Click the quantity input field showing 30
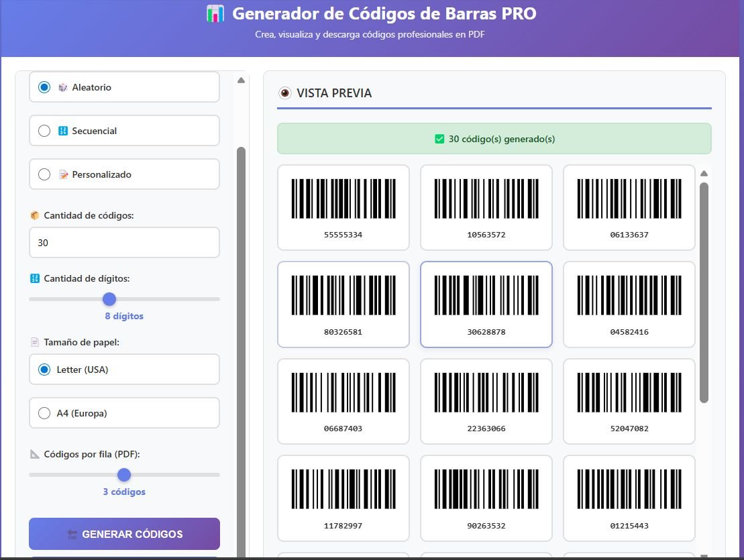This screenshot has height=560, width=744. (x=124, y=243)
